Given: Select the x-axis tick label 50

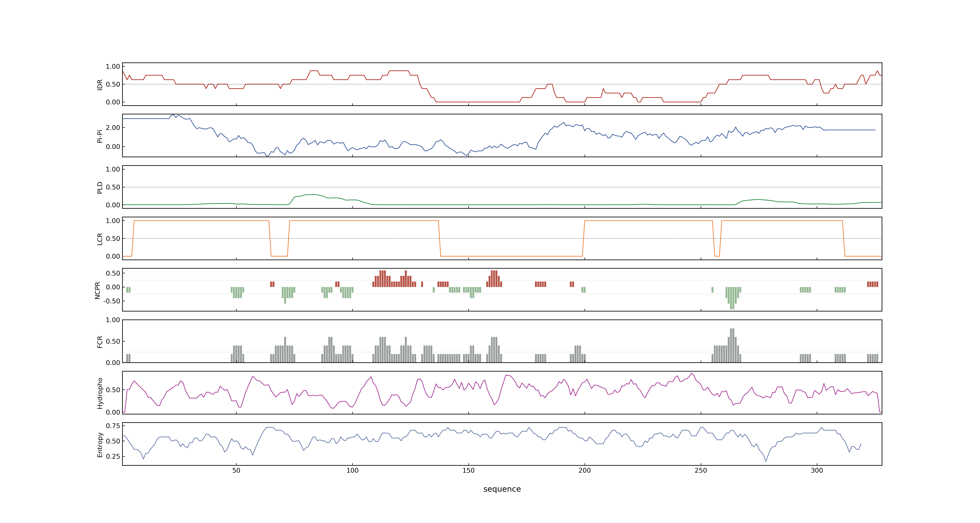Looking at the screenshot, I should 236,470.
